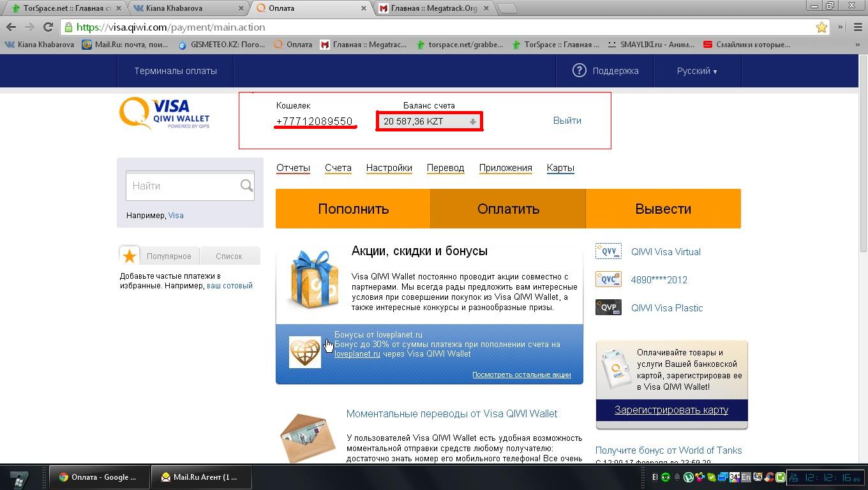Reload the page using refresh icon
868x490 pixels.
coord(48,27)
